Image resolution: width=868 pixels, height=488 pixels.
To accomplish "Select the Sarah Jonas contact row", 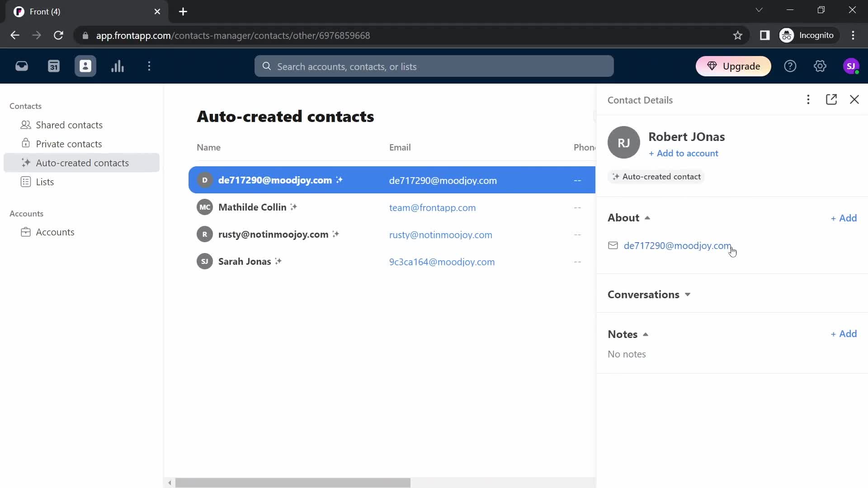I will click(x=392, y=262).
